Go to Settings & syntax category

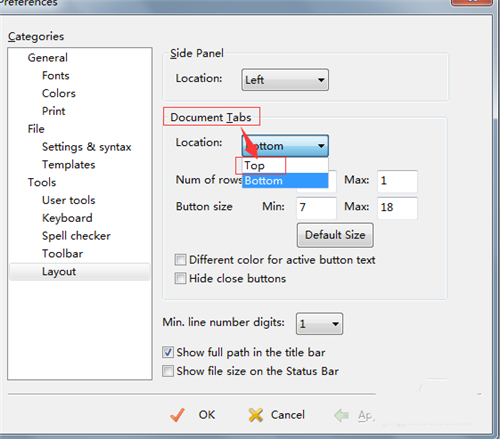click(x=87, y=147)
